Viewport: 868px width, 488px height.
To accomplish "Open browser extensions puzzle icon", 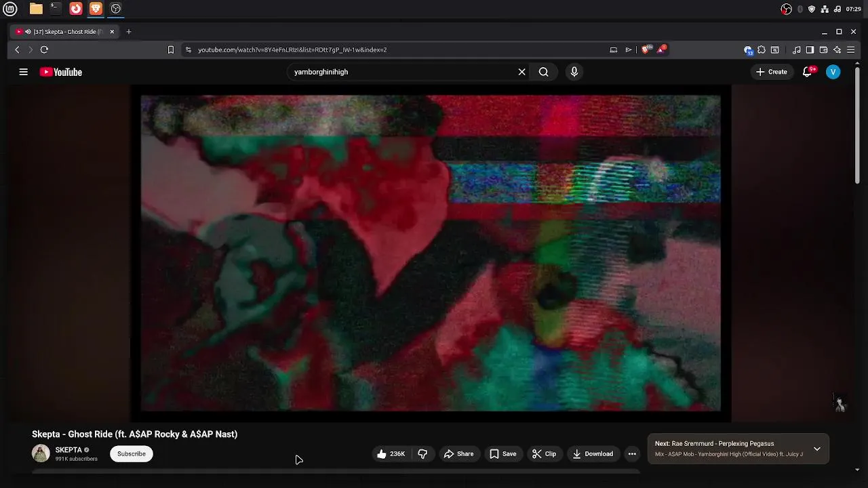I will click(762, 49).
